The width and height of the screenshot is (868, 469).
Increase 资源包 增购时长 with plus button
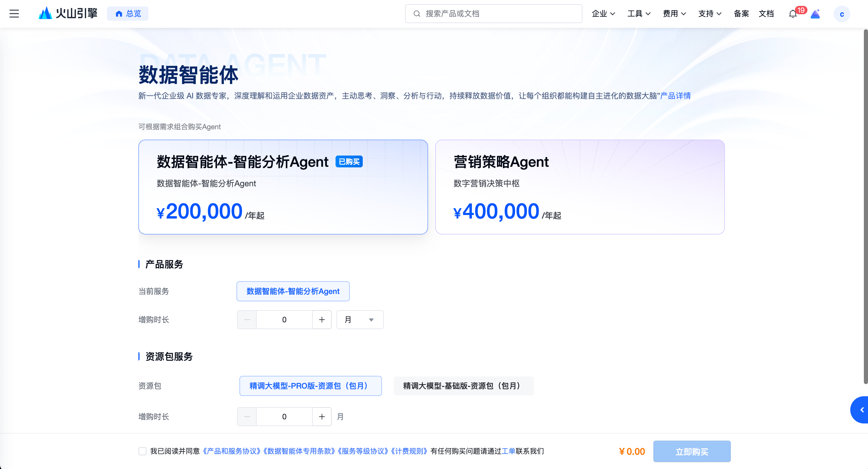322,416
